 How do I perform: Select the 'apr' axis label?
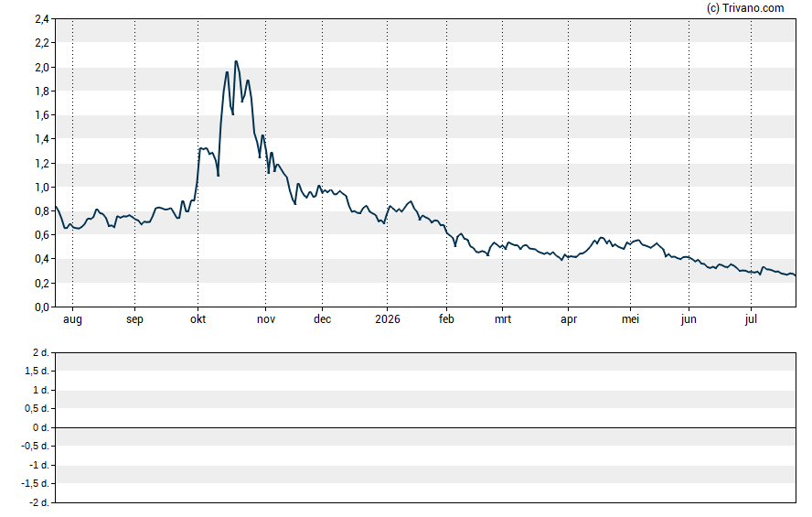[568, 319]
